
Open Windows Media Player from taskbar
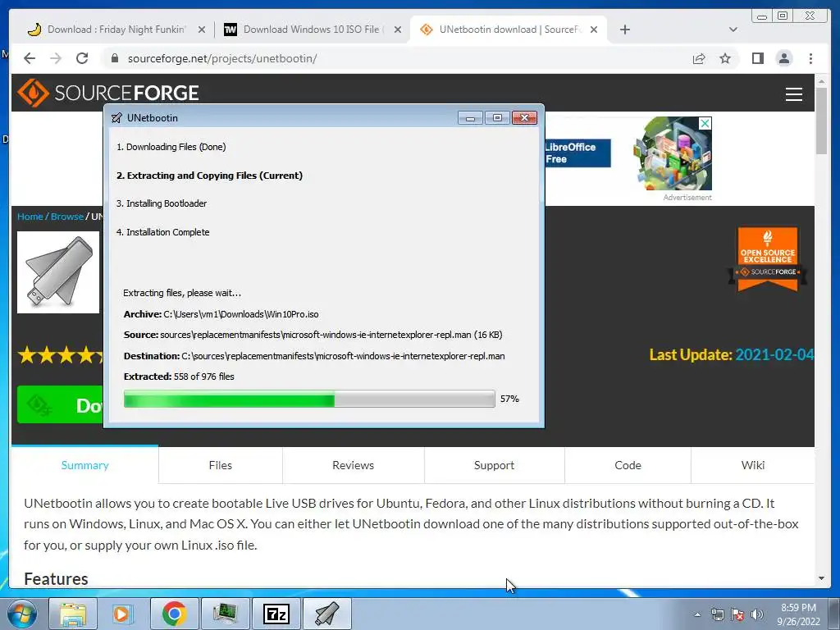pyautogui.click(x=121, y=614)
